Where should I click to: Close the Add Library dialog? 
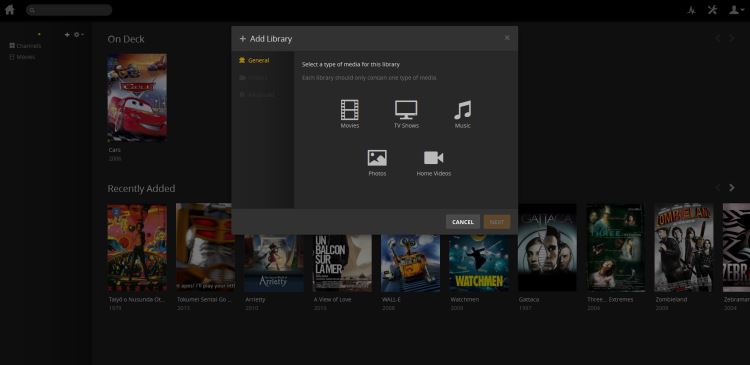coord(507,38)
